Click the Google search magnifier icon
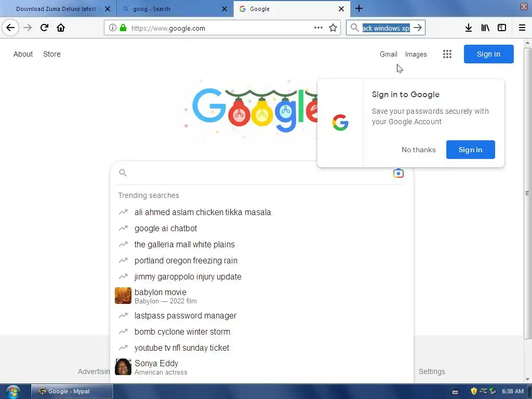 [x=123, y=172]
